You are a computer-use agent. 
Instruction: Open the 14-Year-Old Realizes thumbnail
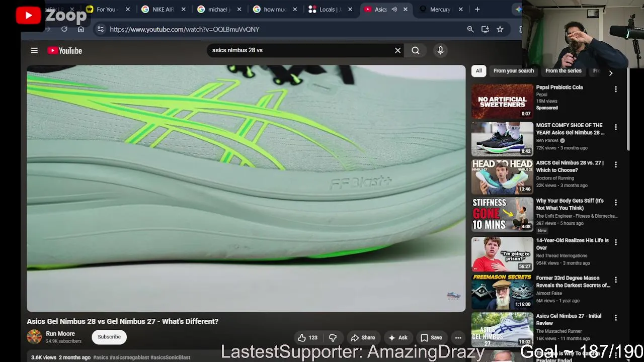point(502,254)
